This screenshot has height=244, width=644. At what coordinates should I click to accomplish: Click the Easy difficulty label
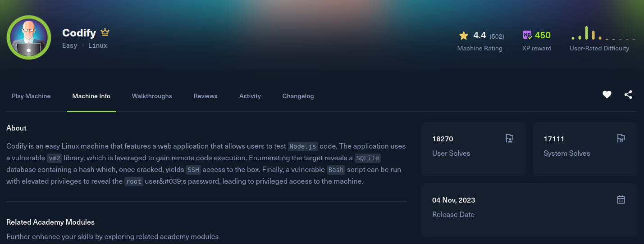pos(70,45)
